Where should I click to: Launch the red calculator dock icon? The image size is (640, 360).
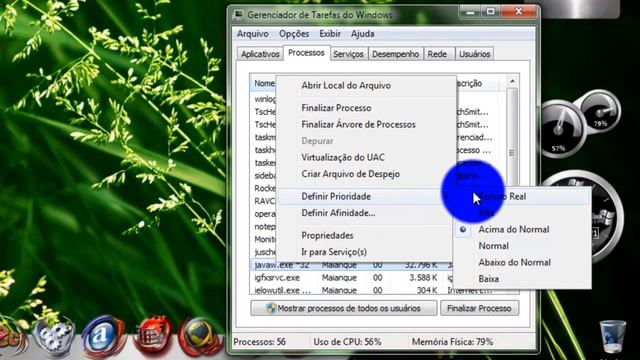[153, 336]
